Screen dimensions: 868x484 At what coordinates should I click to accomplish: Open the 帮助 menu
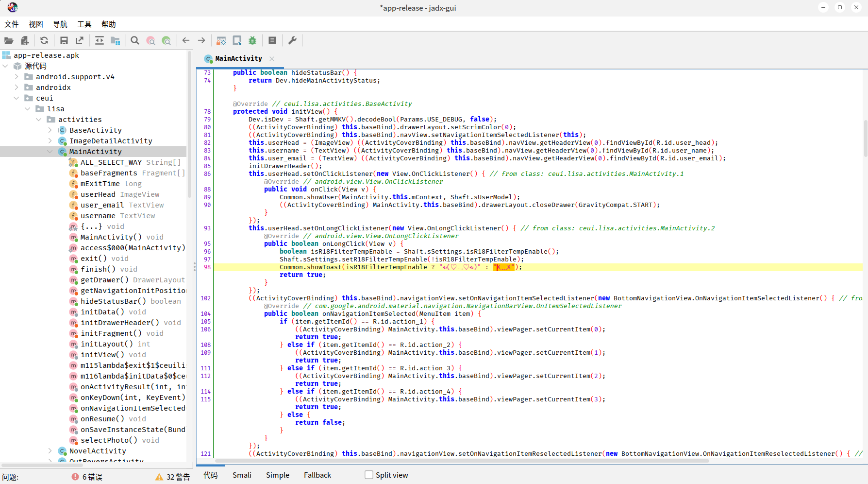coord(109,24)
